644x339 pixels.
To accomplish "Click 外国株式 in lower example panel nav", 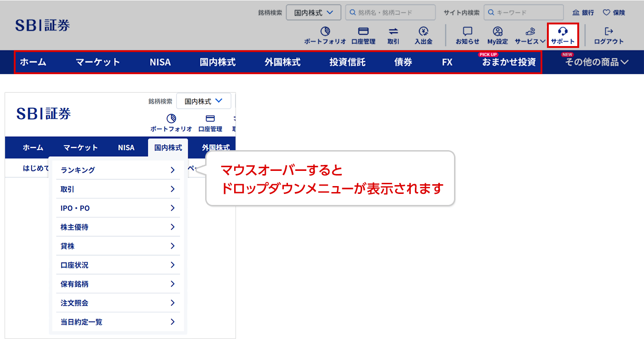I will 216,148.
